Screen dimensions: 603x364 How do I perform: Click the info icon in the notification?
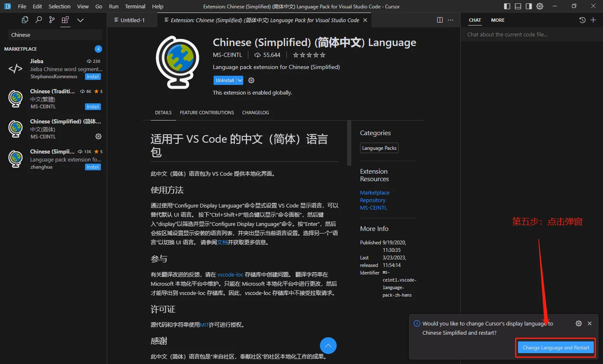point(417,323)
